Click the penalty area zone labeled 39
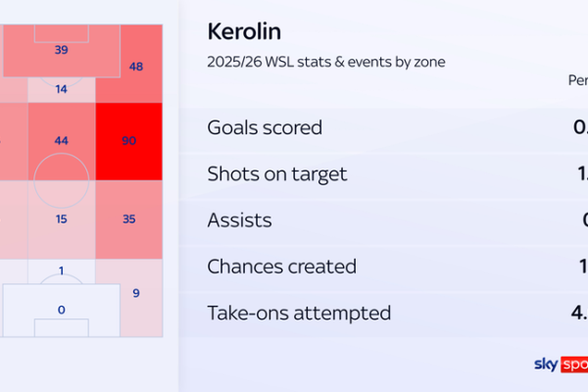Image resolution: width=588 pixels, height=392 pixels. [x=62, y=51]
